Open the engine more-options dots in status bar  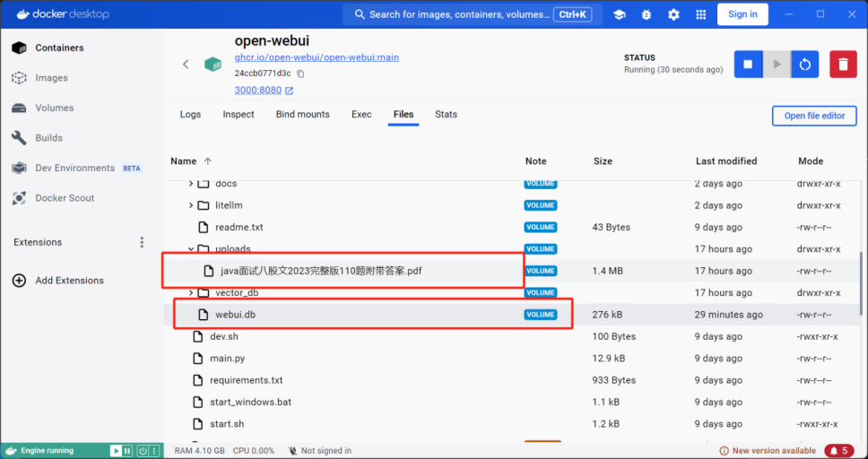pyautogui.click(x=154, y=451)
